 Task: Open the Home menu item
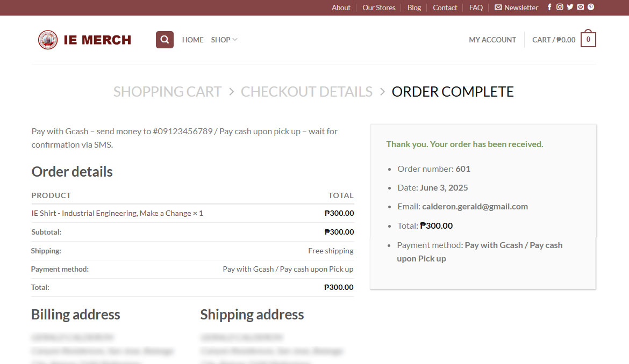click(x=192, y=40)
